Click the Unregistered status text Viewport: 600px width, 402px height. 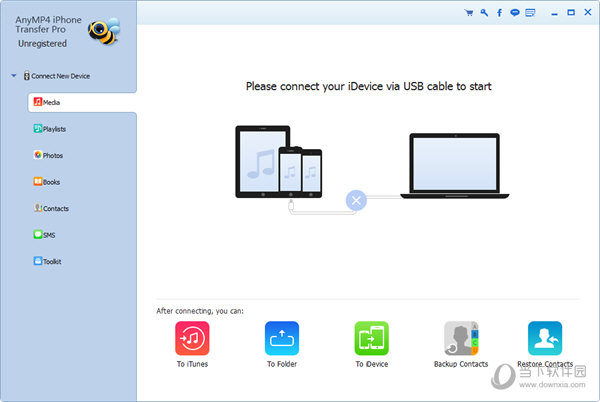42,44
